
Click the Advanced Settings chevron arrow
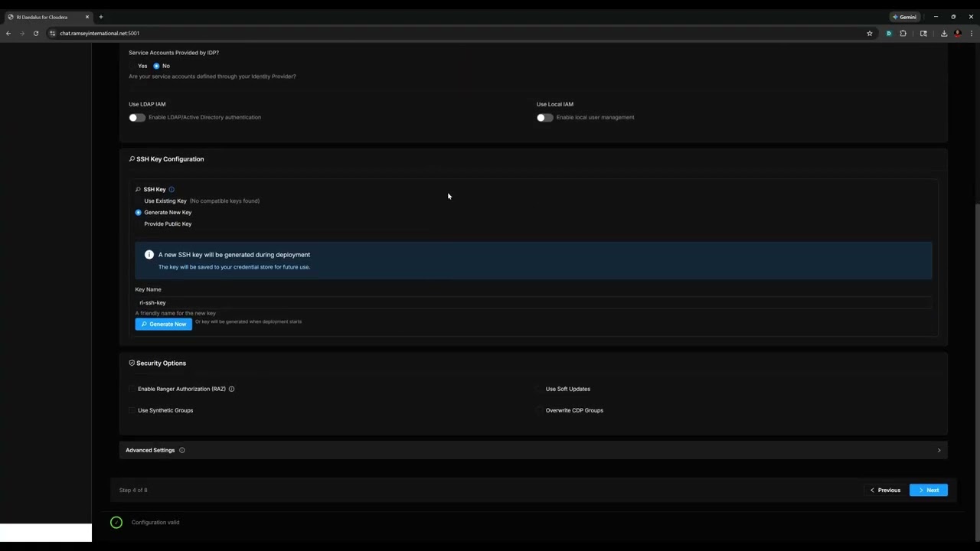point(939,450)
